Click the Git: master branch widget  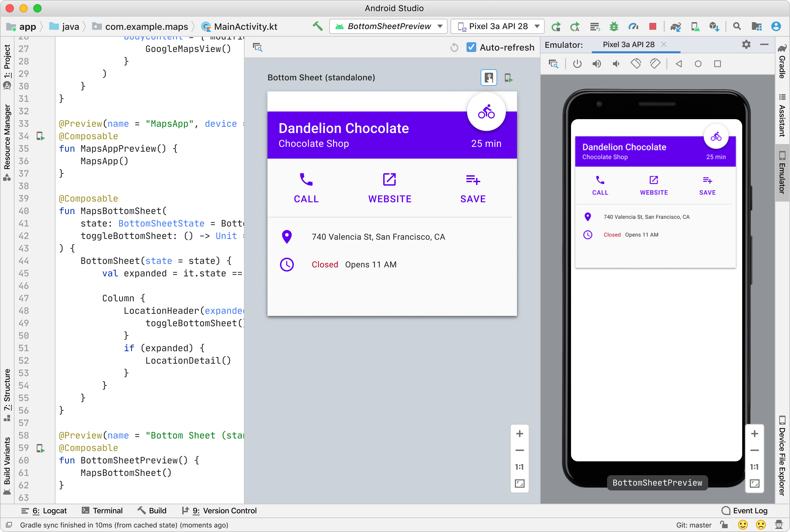694,525
